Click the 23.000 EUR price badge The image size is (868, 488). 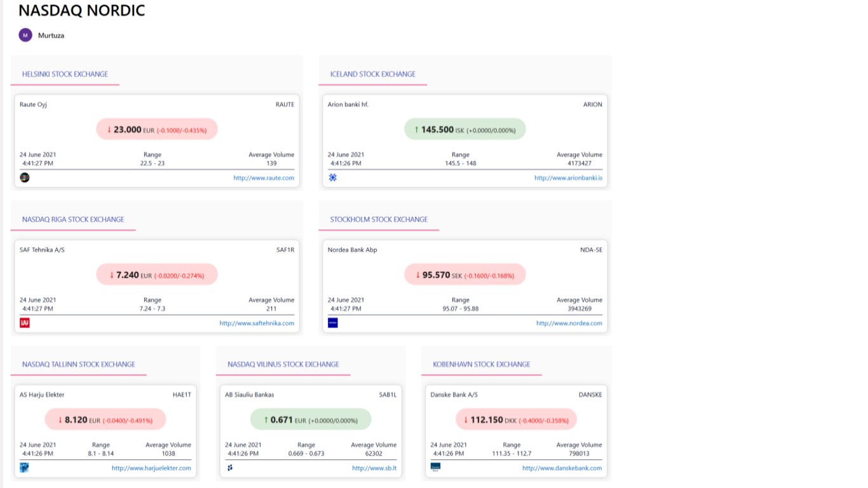[157, 129]
